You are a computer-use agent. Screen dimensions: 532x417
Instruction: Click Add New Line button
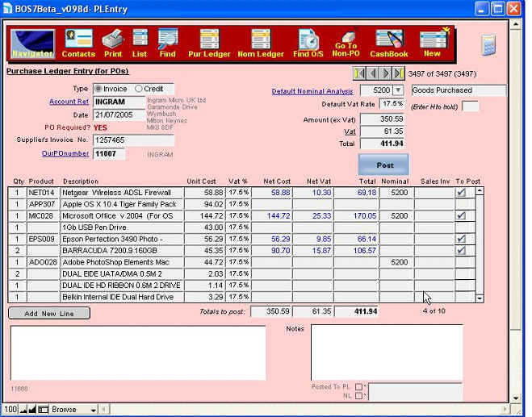[x=49, y=313]
